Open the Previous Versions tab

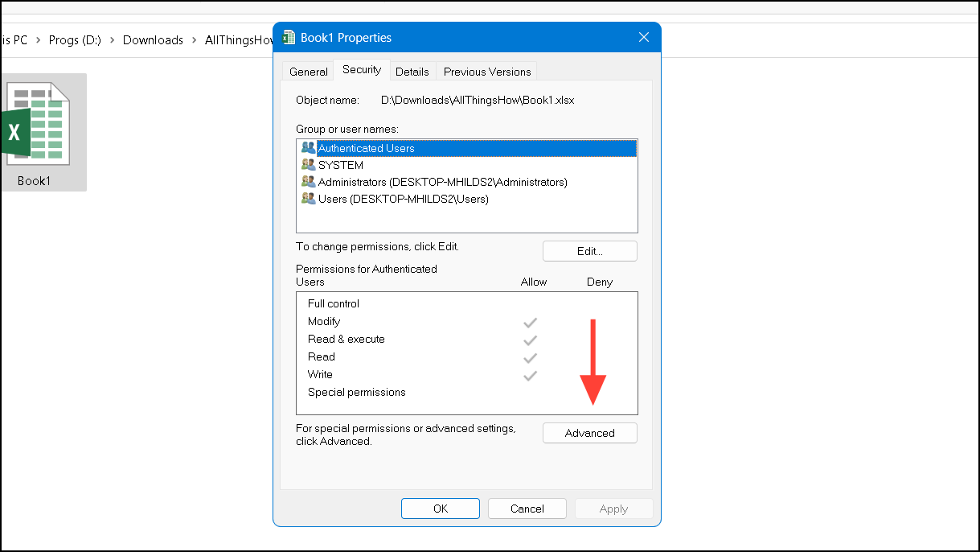pyautogui.click(x=486, y=71)
